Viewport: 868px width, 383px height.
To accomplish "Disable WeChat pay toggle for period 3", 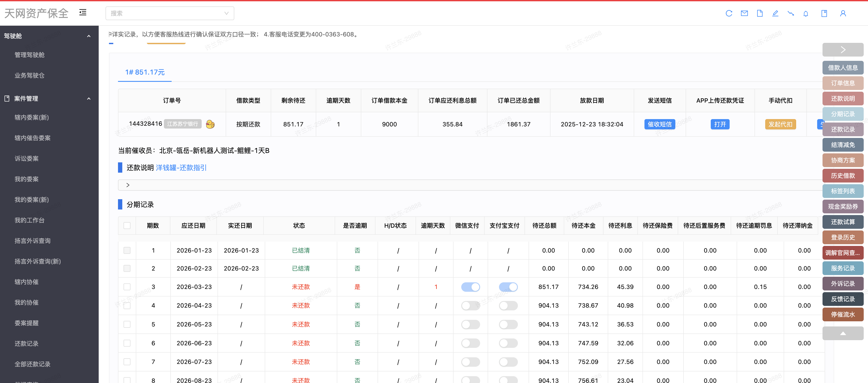I will tap(470, 287).
